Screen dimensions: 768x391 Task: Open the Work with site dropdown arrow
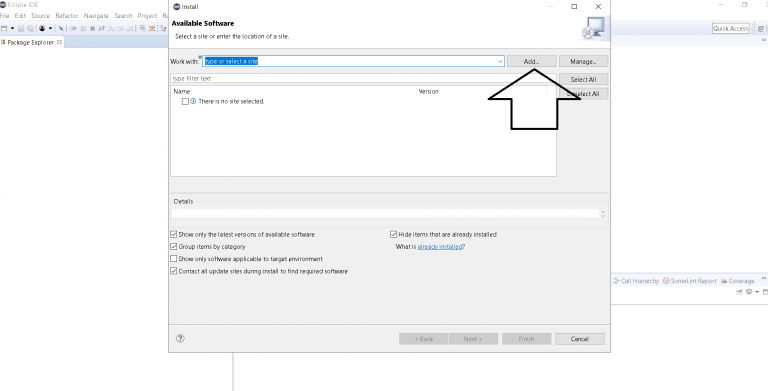500,61
